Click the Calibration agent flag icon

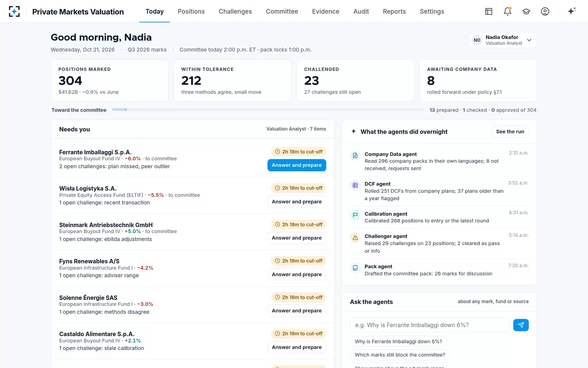[x=355, y=215]
